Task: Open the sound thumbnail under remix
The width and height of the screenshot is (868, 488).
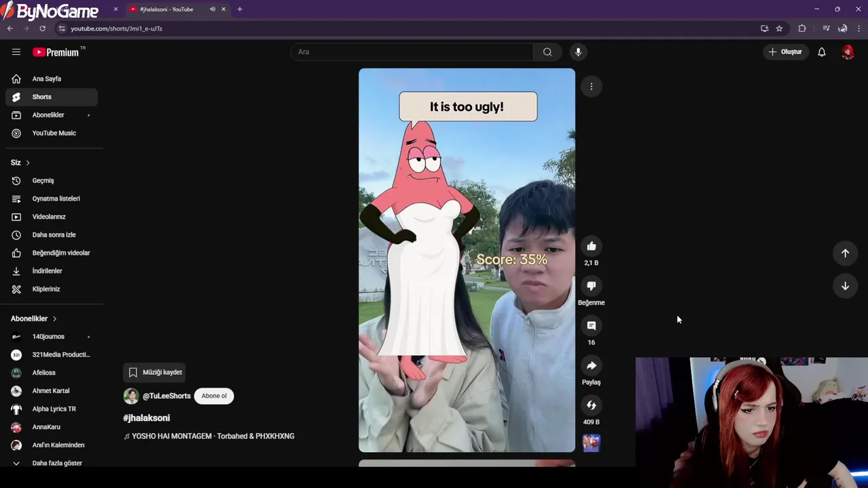Action: point(591,443)
